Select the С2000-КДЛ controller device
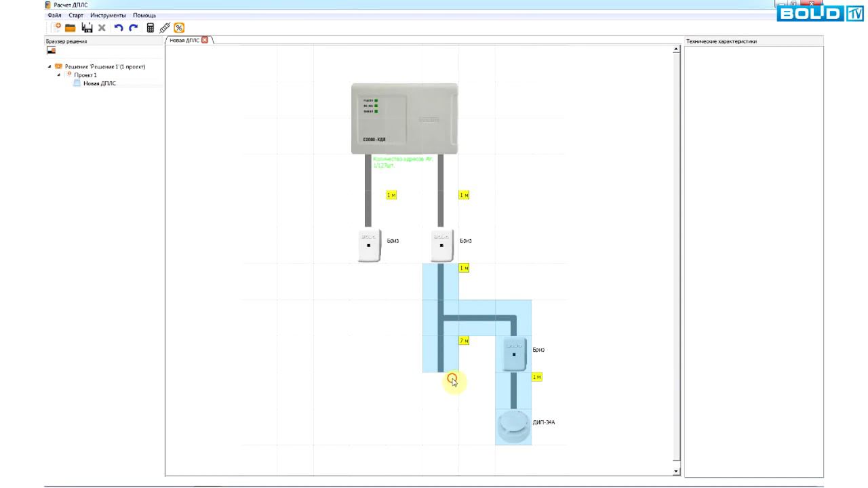 coord(404,119)
